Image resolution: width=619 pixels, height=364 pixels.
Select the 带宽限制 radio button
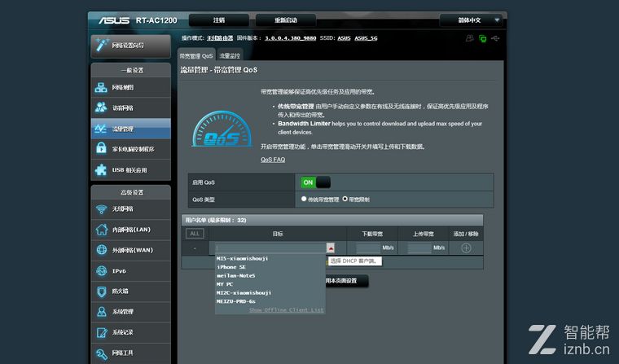point(345,199)
